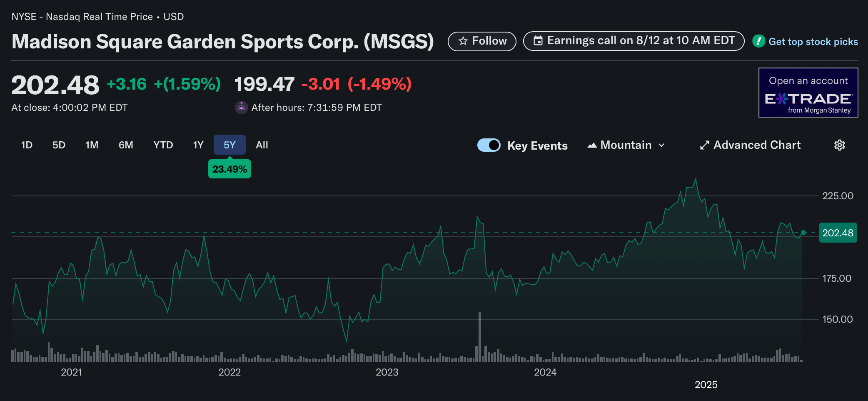
Task: Click the 23.49% performance badge
Action: click(x=229, y=169)
